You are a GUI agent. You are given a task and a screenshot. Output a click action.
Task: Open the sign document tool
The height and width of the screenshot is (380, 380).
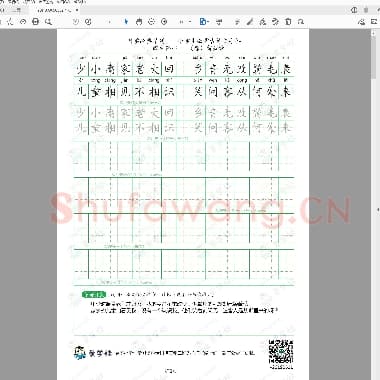(263, 22)
